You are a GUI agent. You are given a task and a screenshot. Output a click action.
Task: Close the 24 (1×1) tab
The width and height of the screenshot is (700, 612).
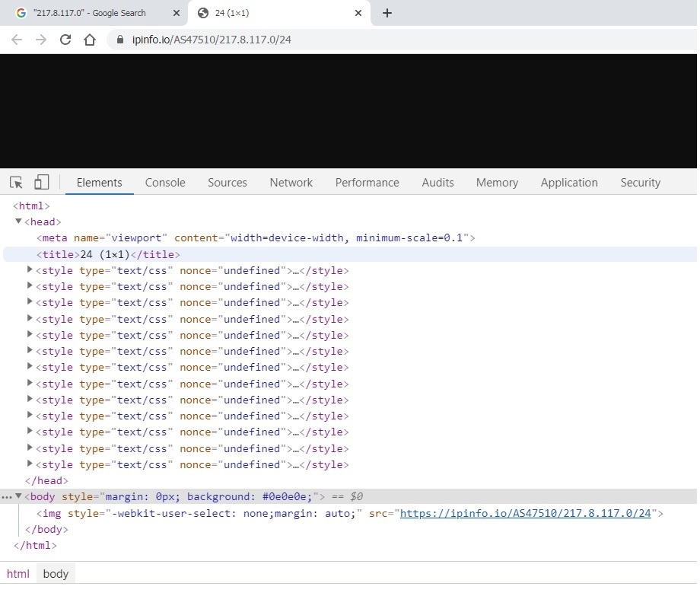click(358, 13)
